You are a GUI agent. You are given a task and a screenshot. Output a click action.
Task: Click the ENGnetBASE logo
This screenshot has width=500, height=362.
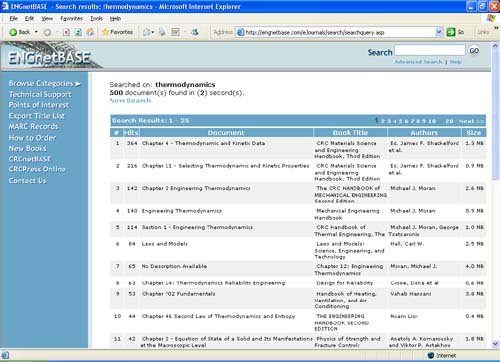click(x=49, y=57)
